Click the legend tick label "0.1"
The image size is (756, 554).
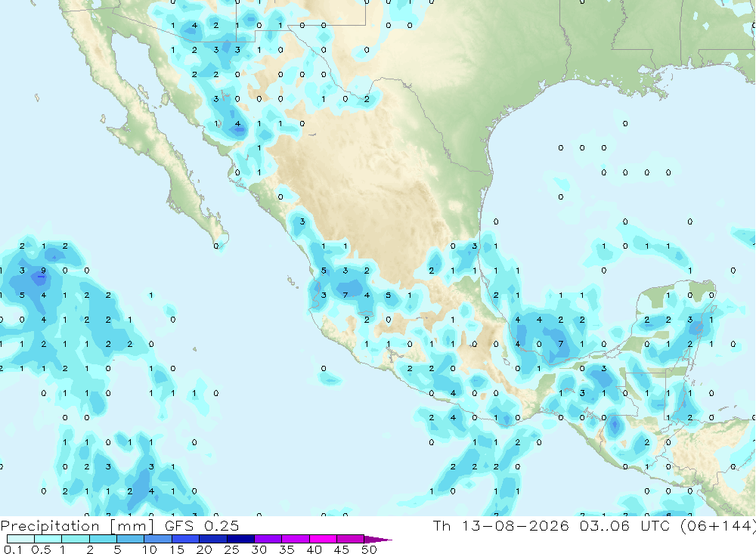point(13,549)
